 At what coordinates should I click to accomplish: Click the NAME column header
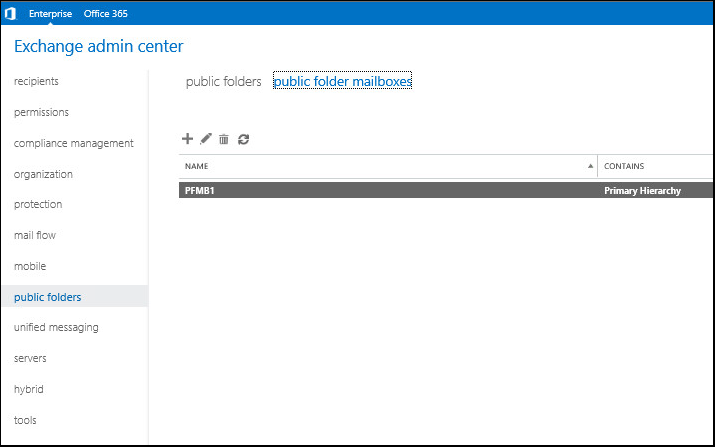coord(197,166)
